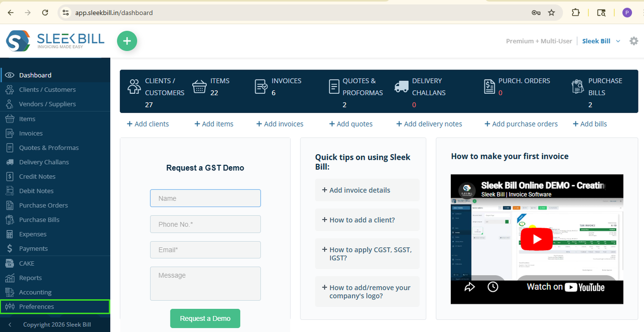Reload the page with browser refresh icon
The image size is (644, 332).
[x=45, y=13]
